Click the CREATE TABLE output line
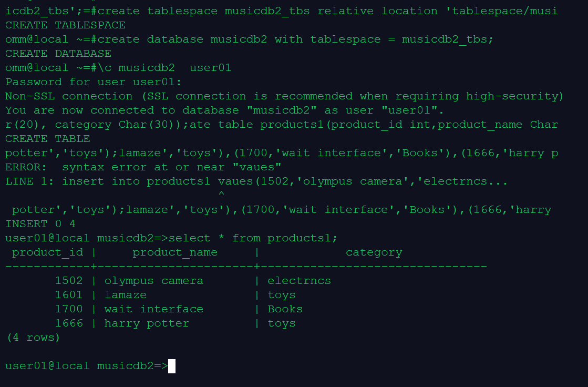The image size is (588, 387). pyautogui.click(x=48, y=139)
